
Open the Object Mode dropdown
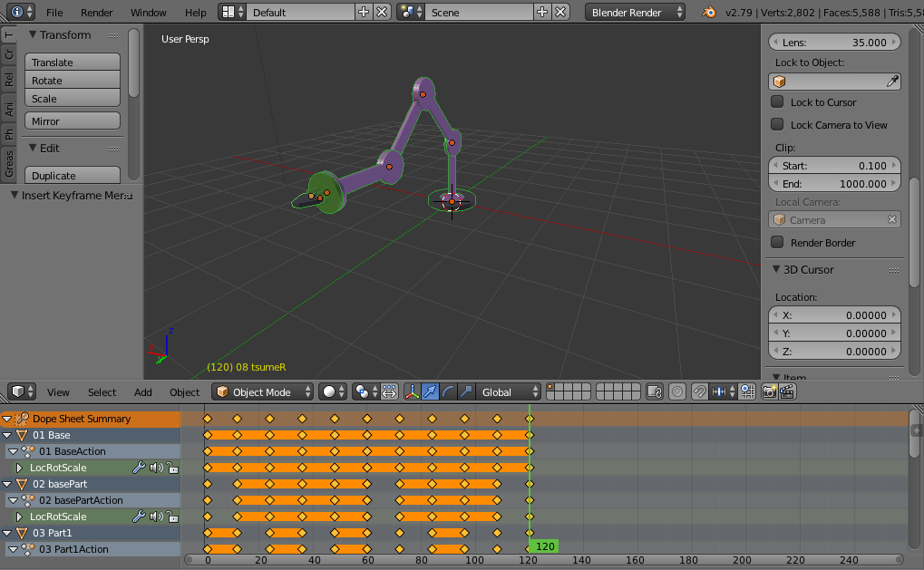pos(263,391)
